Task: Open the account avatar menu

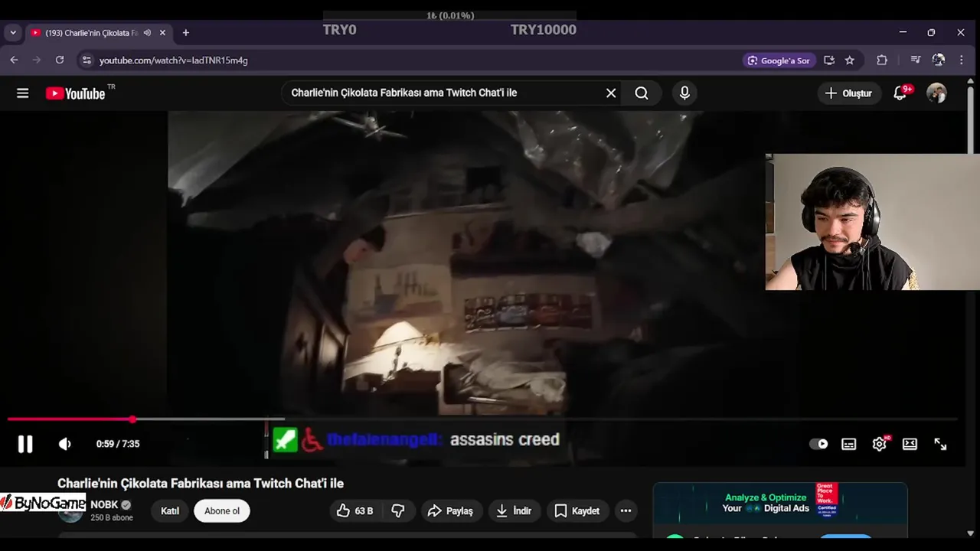Action: point(936,93)
